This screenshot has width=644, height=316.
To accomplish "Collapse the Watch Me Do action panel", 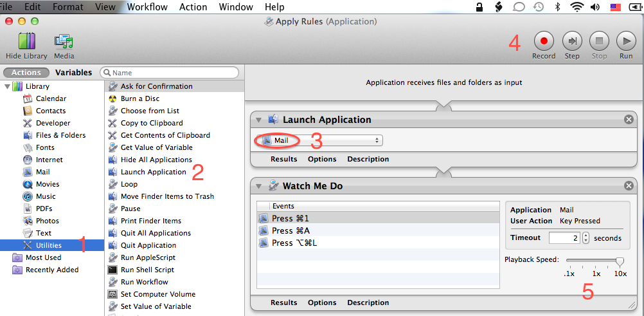I will [258, 187].
